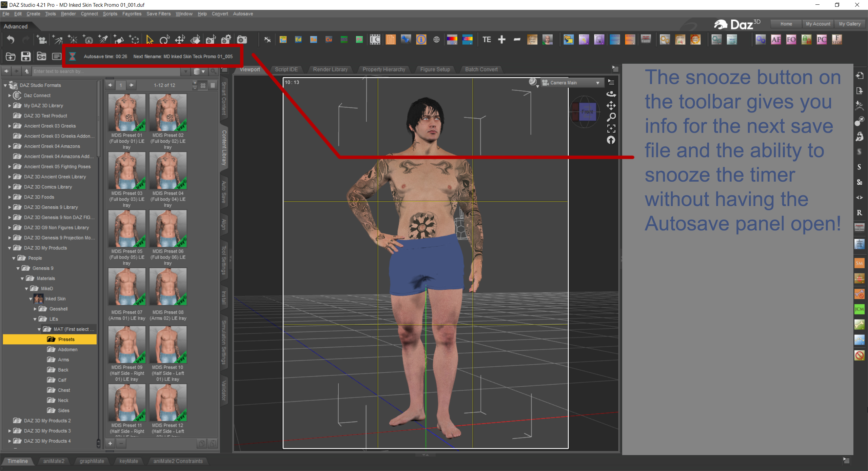Click the TE toolbar icon

point(487,40)
